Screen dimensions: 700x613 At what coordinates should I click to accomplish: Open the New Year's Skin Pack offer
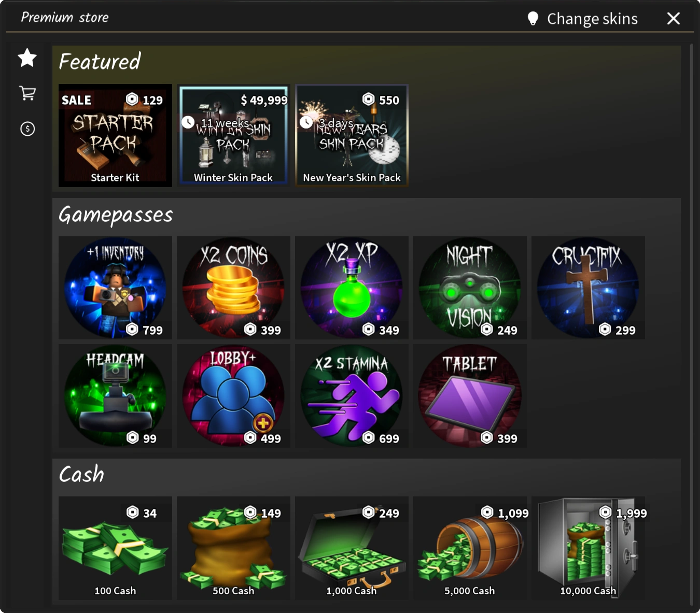coord(352,135)
